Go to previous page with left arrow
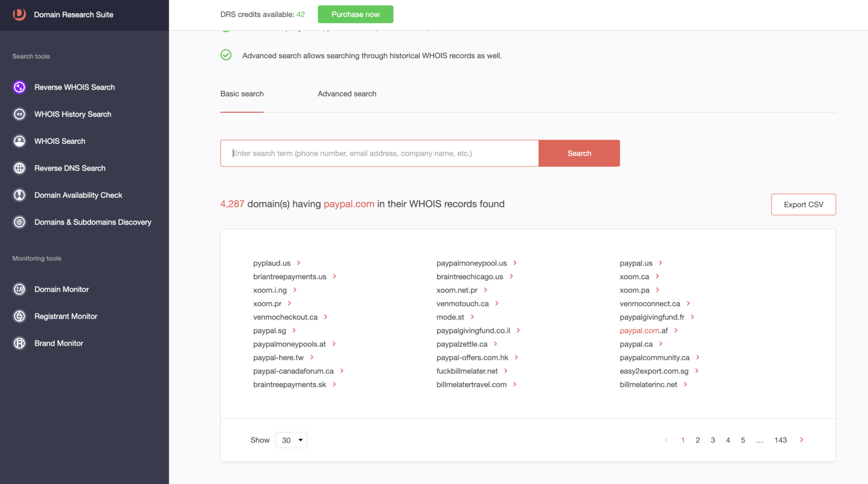 pos(666,440)
